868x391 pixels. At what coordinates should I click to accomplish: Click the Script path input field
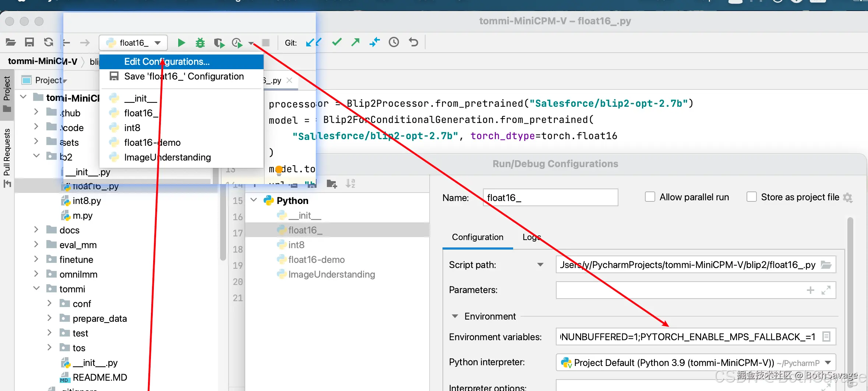click(x=696, y=265)
